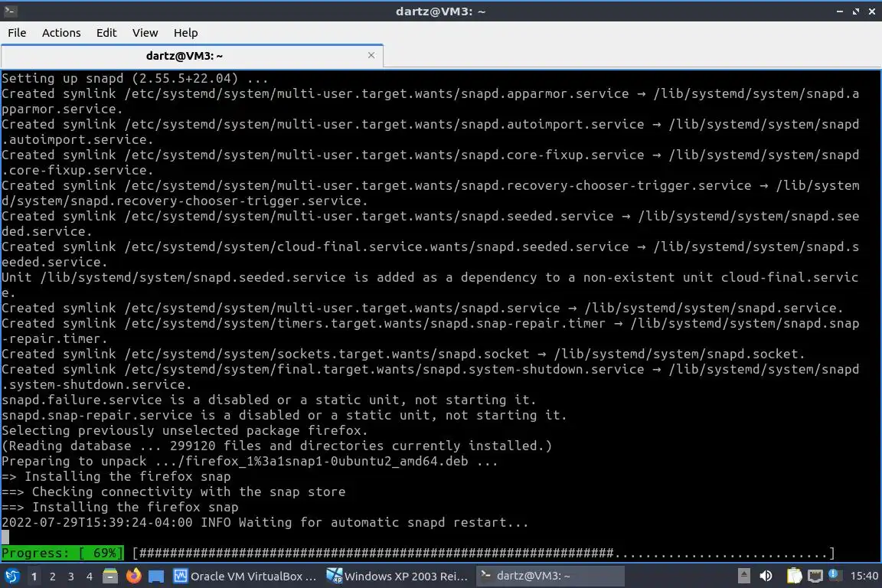Switch to workspace 3

point(71,577)
